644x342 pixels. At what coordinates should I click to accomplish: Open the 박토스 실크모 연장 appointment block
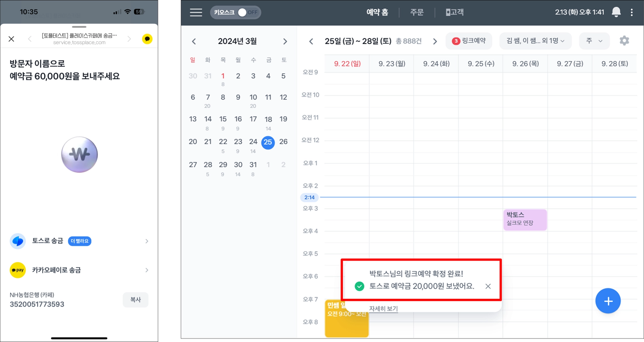point(525,219)
